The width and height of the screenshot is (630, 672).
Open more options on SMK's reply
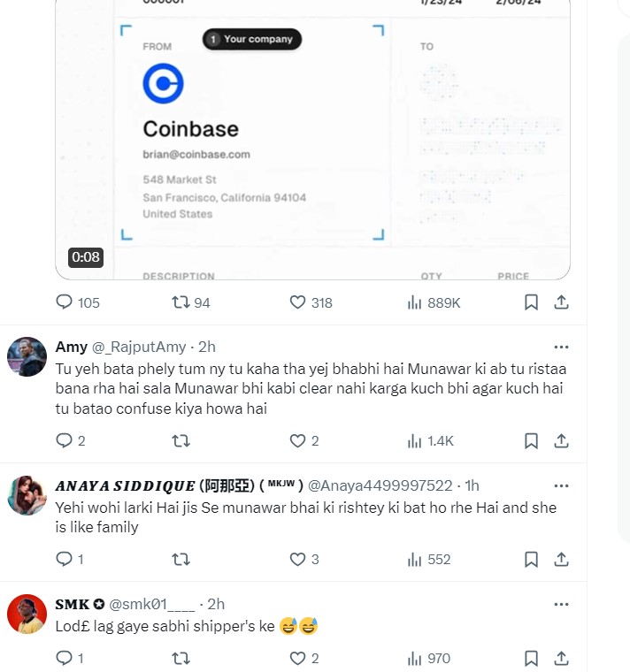coord(561,604)
